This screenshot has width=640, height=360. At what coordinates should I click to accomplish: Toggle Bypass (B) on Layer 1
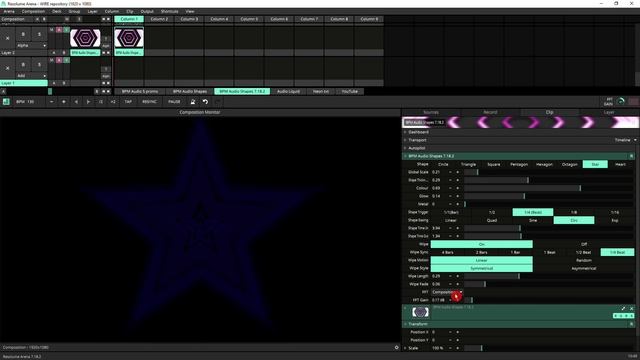pyautogui.click(x=23, y=64)
